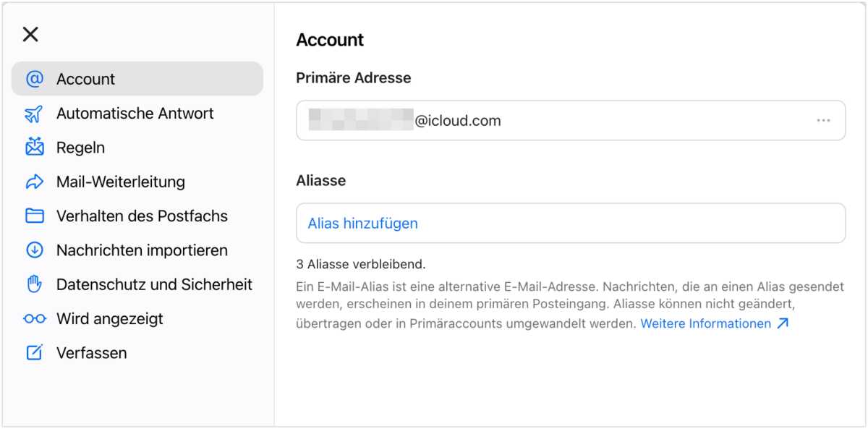Click the Account page title
Screen dimensions: 868x429
tap(330, 40)
